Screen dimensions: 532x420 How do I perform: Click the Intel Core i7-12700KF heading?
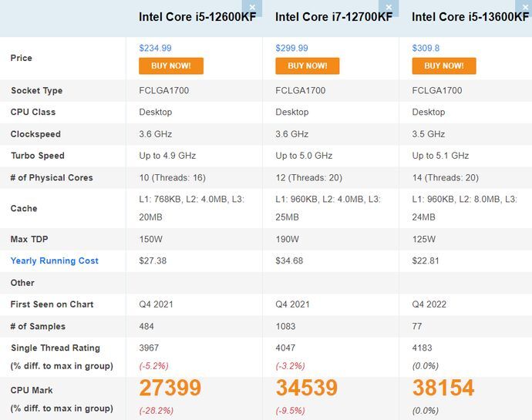click(334, 17)
